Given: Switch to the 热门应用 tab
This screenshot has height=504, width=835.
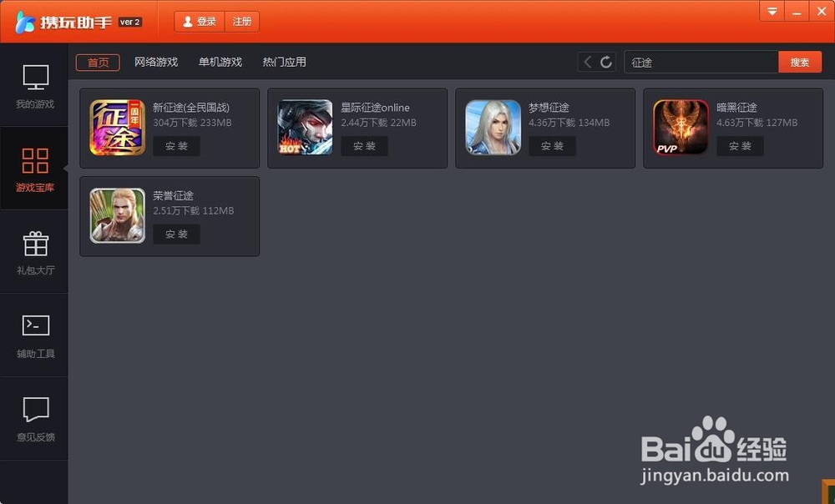Looking at the screenshot, I should pyautogui.click(x=285, y=63).
